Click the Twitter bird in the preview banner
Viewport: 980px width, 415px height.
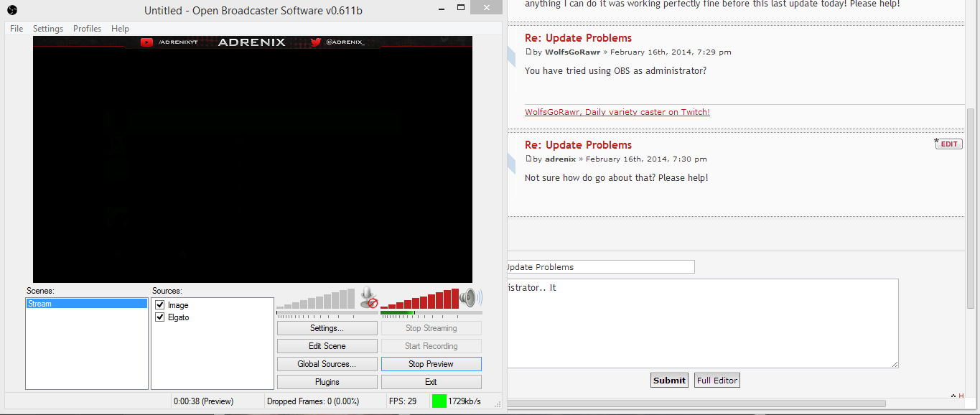click(x=315, y=42)
